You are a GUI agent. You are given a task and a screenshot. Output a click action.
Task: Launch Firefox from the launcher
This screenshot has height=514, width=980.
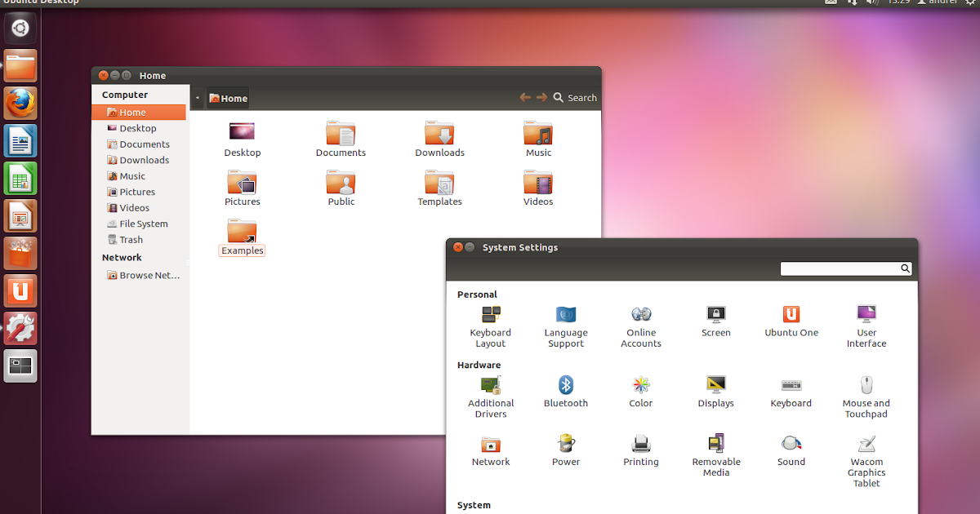(20, 103)
